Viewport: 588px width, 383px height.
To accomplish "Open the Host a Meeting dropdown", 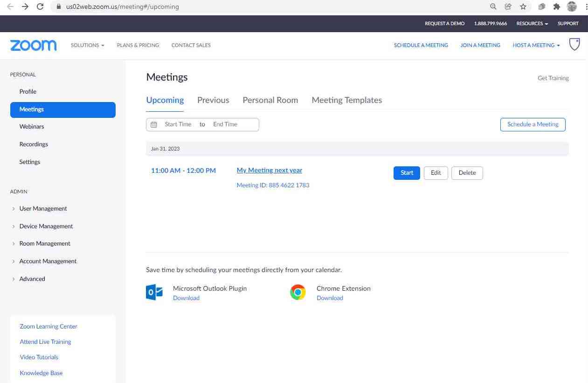I will click(x=536, y=45).
